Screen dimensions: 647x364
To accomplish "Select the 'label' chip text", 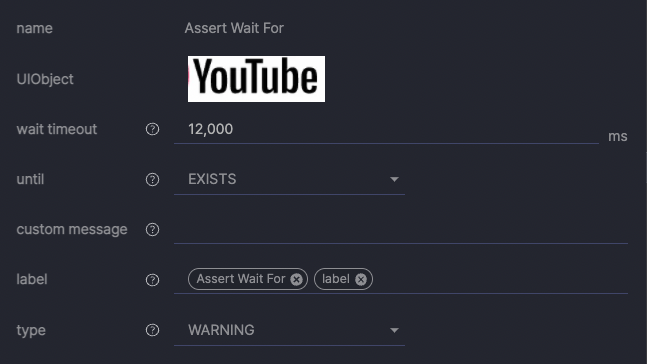I will [x=335, y=279].
